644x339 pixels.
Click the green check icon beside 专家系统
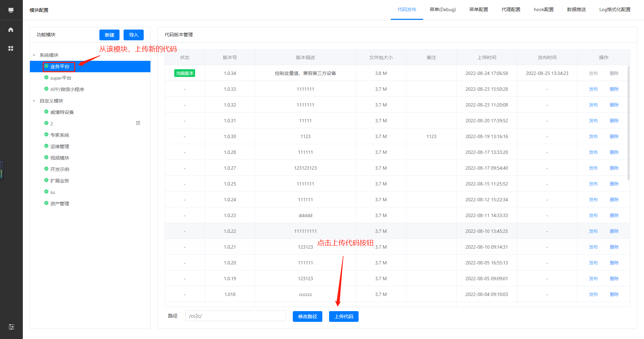pyautogui.click(x=46, y=135)
